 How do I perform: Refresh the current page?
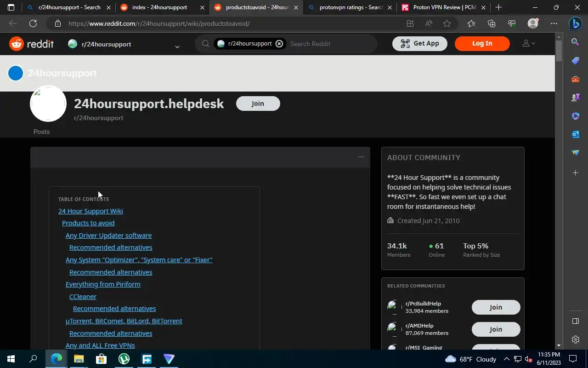[33, 23]
